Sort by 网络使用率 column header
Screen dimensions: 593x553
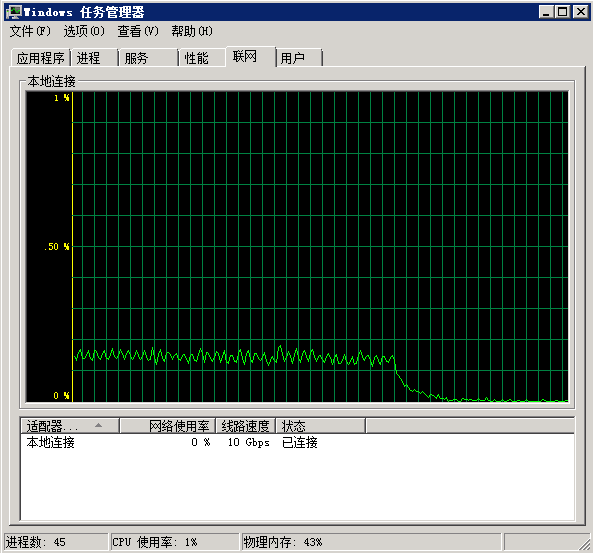[168, 426]
